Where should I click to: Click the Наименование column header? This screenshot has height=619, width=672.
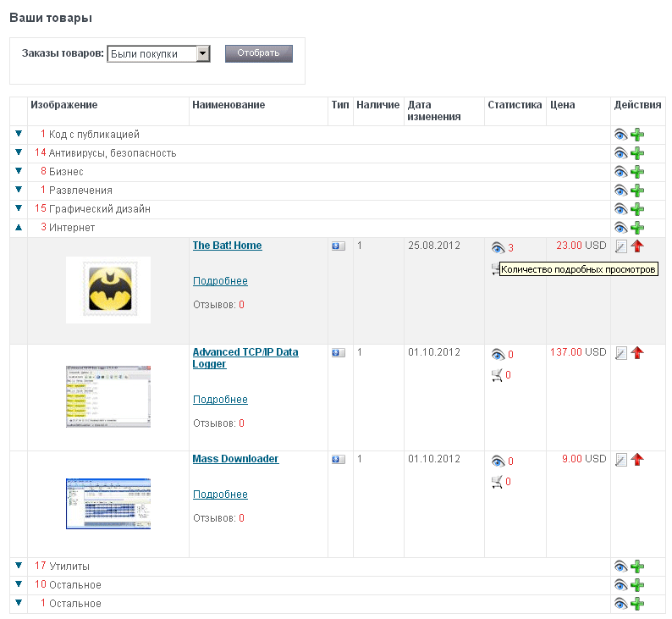click(229, 105)
